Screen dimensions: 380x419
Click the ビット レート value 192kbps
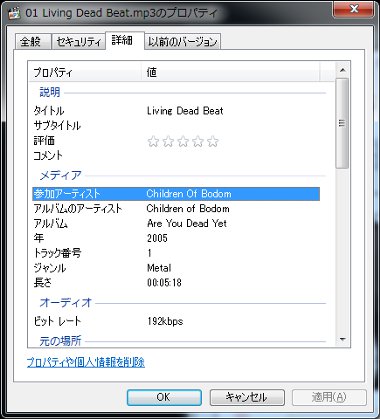(165, 321)
